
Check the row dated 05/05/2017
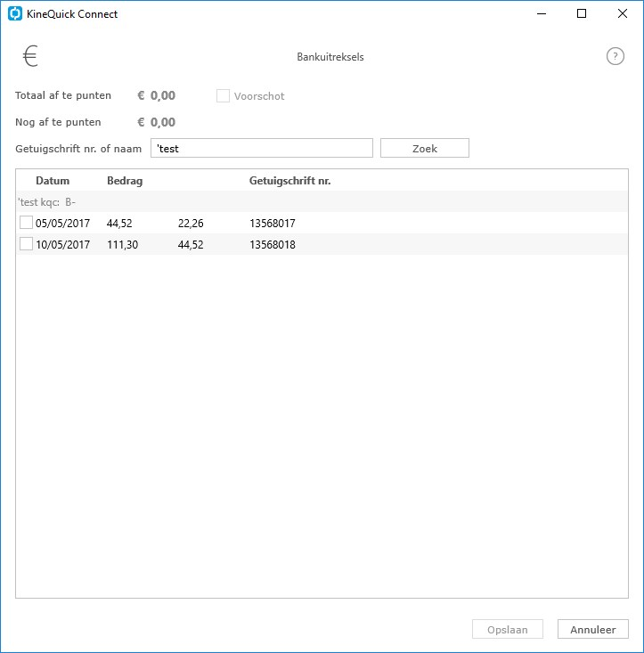26,223
